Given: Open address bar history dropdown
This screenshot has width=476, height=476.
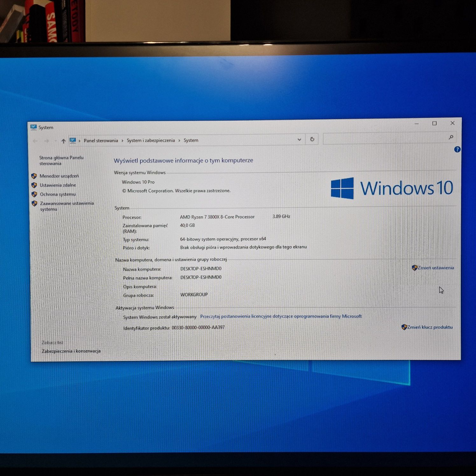Looking at the screenshot, I should pos(299,139).
